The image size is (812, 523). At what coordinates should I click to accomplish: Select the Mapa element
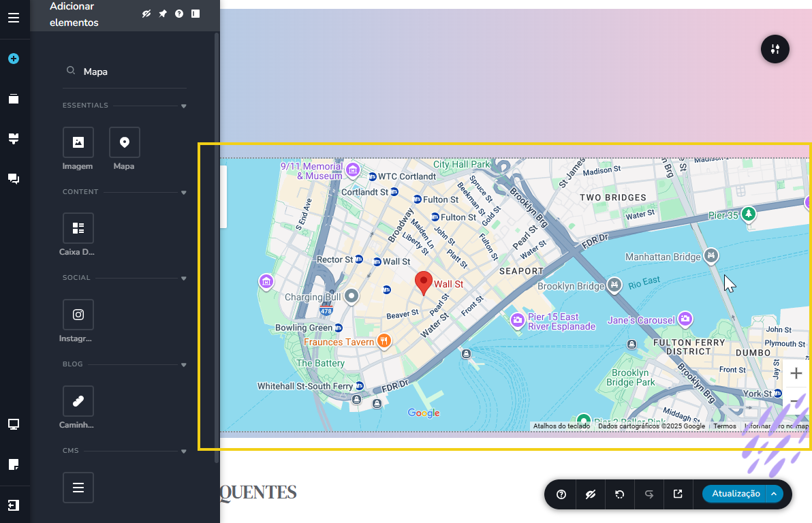(124, 142)
